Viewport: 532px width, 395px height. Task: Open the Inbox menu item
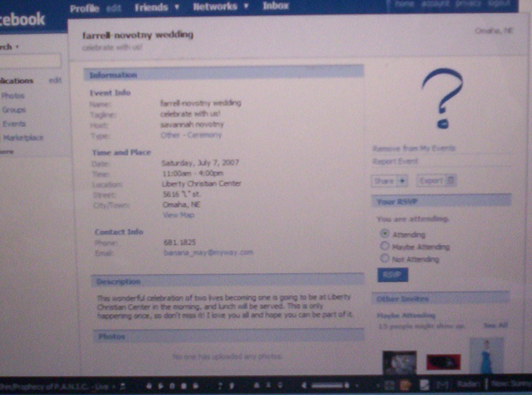tap(276, 6)
